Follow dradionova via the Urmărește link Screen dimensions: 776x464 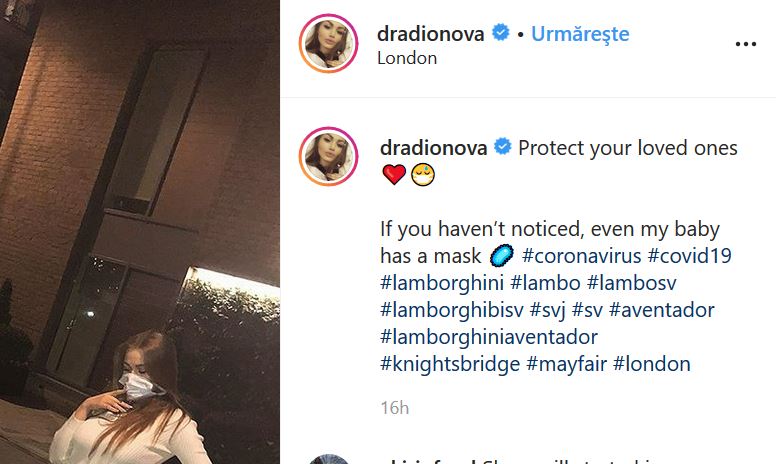pos(580,34)
